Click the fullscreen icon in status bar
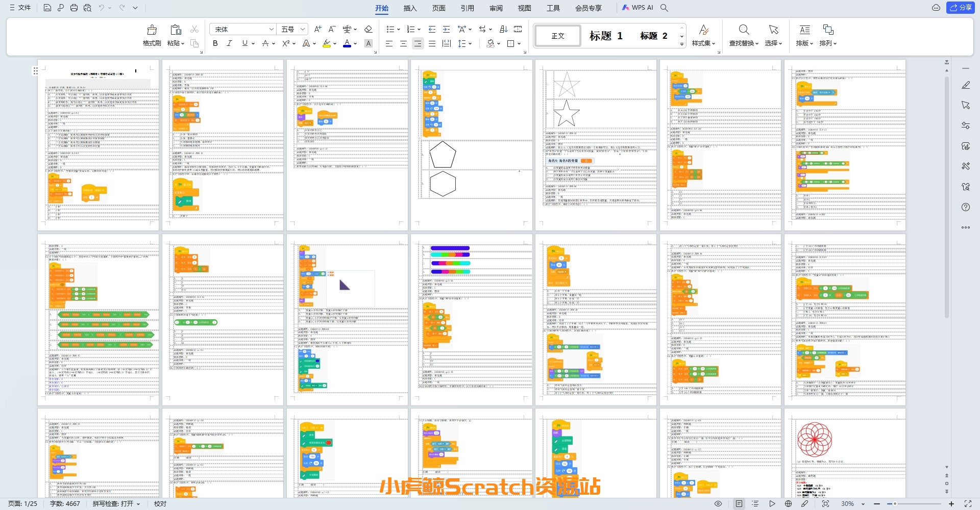Screen dimensions: 980x510 tap(968, 503)
